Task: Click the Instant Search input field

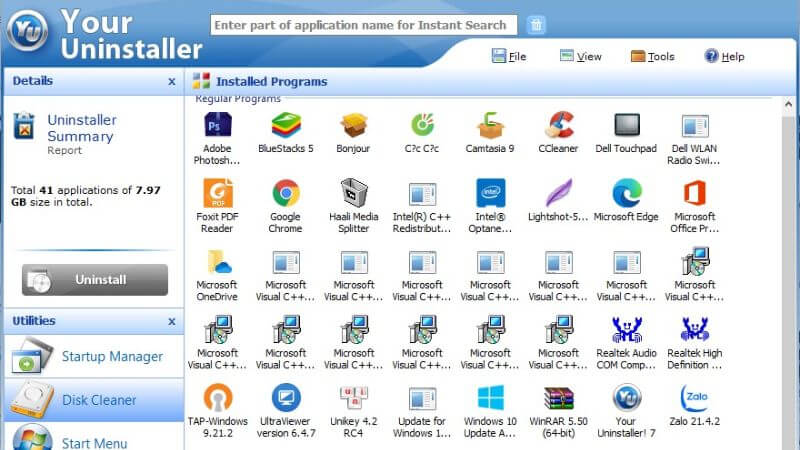Action: (x=364, y=25)
